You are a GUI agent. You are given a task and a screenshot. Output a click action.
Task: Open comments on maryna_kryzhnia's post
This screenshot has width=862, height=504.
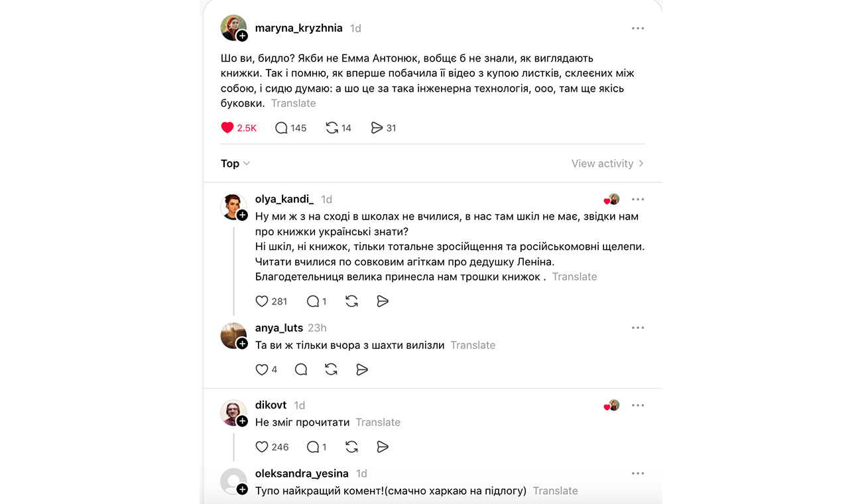tap(281, 128)
